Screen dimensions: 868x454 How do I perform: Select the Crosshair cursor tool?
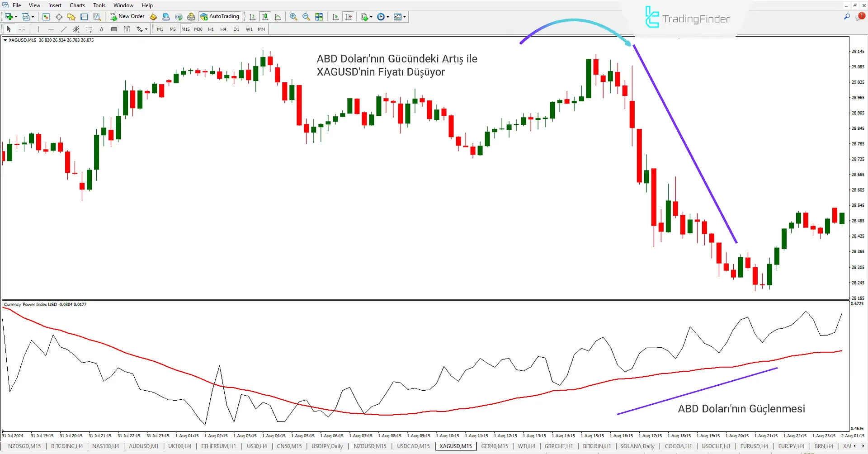22,29
